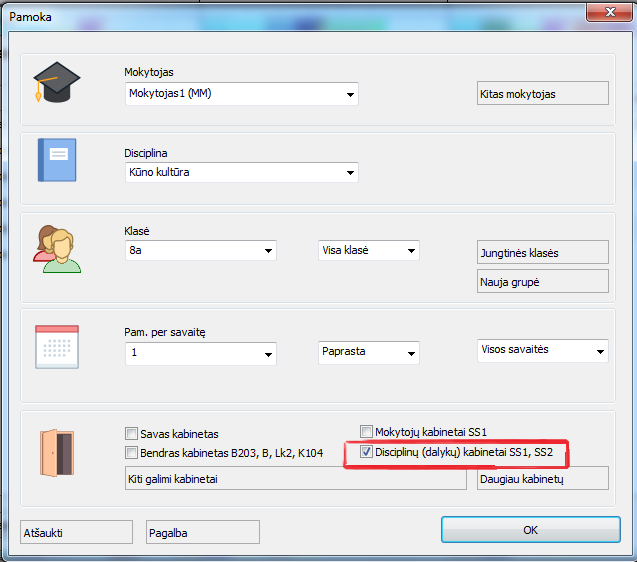This screenshot has width=637, height=562.
Task: Click the Jungtinės klasės button
Action: coord(543,253)
